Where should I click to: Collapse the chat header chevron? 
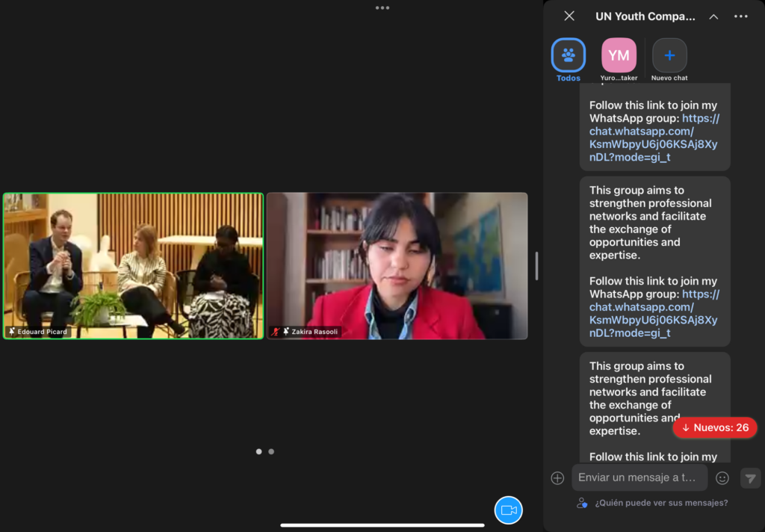coord(713,16)
